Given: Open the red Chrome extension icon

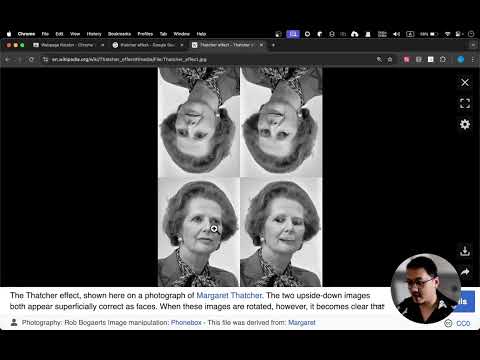Looking at the screenshot, I should tap(406, 59).
